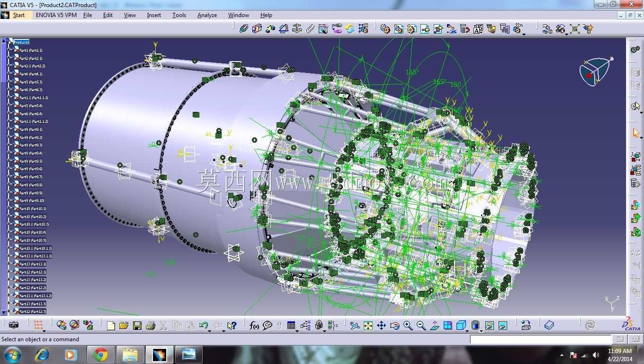
Task: Click the Fix Together paperclip icon
Action: click(310, 29)
